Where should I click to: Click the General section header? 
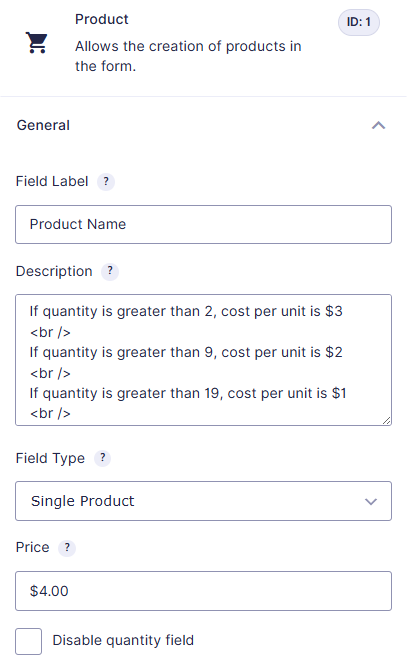click(203, 125)
